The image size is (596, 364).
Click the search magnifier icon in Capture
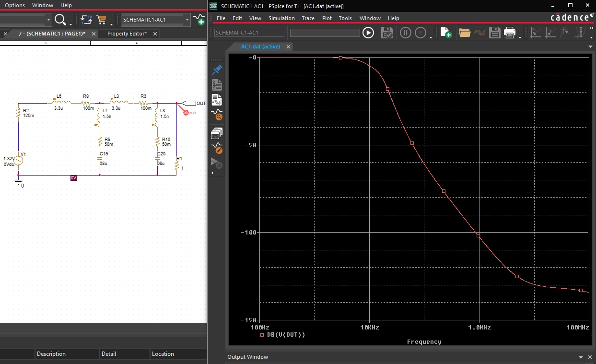(60, 20)
